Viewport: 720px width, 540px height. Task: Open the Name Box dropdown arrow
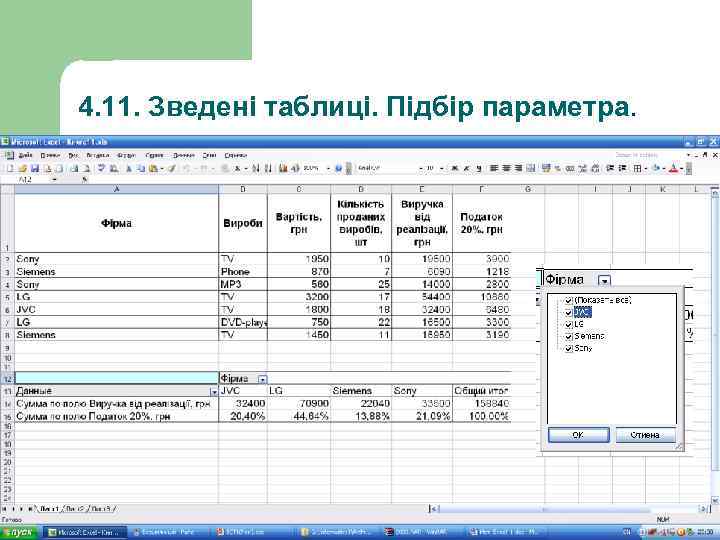[54, 180]
